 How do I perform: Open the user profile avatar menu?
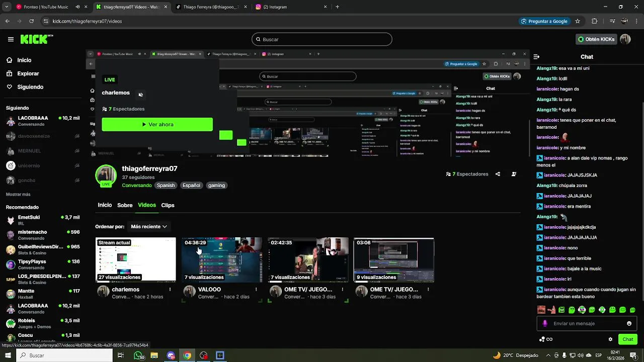click(625, 39)
